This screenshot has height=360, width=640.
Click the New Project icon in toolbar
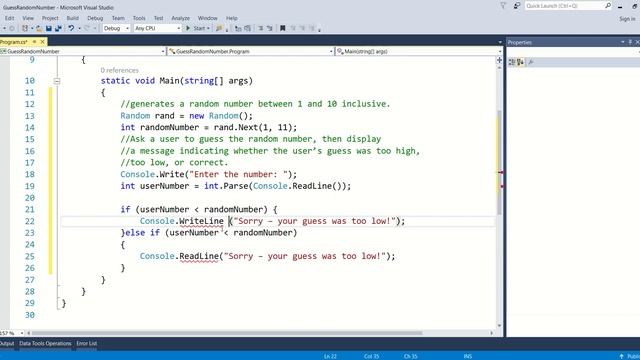pos(25,29)
